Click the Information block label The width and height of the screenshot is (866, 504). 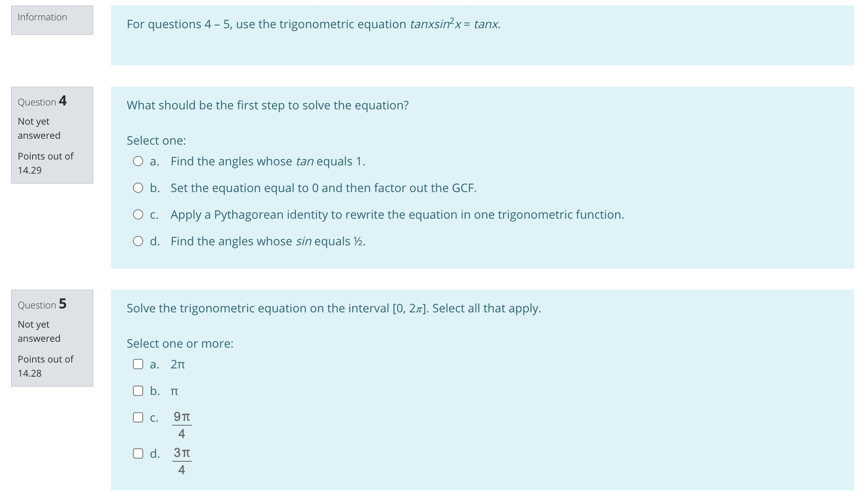42,17
